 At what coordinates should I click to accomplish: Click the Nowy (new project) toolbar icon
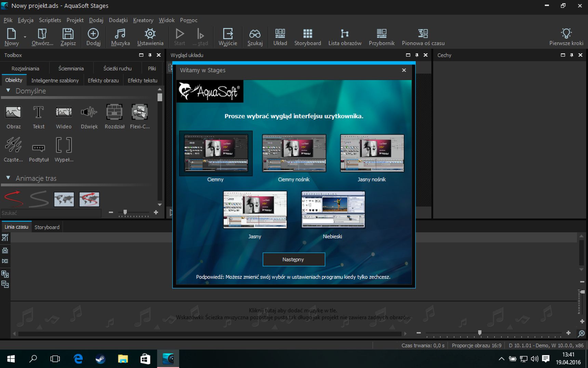(11, 37)
